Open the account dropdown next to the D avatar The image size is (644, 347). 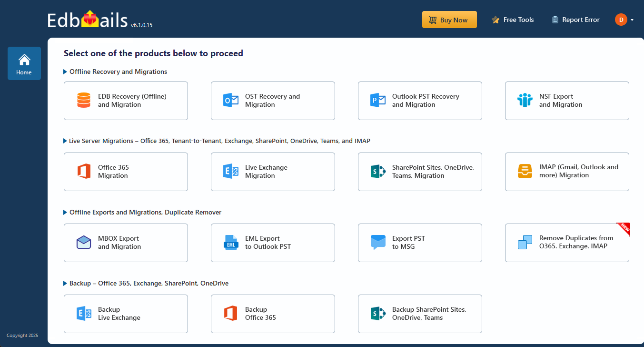point(632,20)
